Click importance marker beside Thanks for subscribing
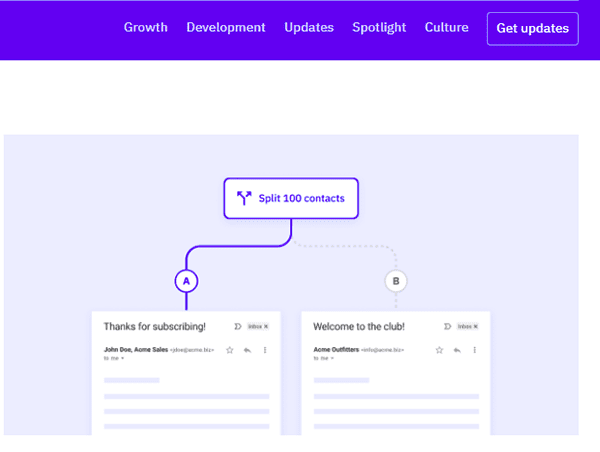This screenshot has width=600, height=452. (236, 326)
